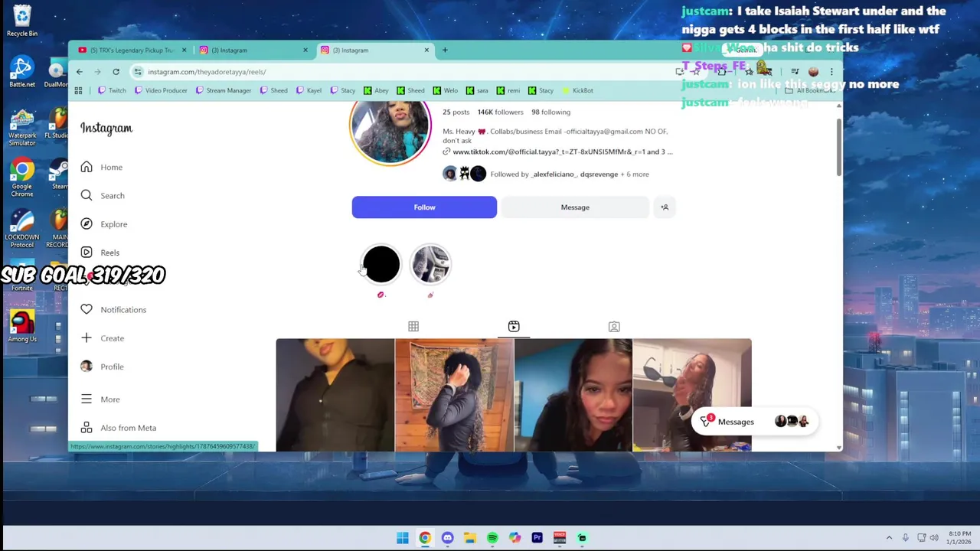Image resolution: width=980 pixels, height=551 pixels.
Task: Open Spotify from the taskbar
Action: 492,538
